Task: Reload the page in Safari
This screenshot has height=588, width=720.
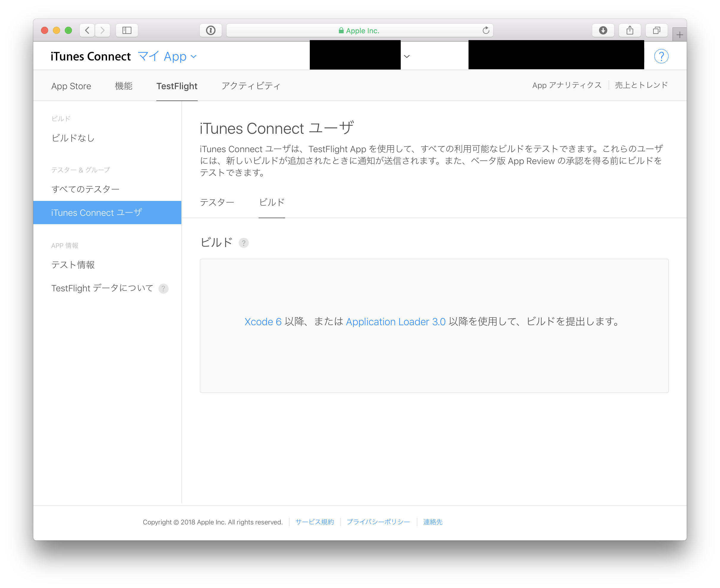Action: click(x=486, y=30)
